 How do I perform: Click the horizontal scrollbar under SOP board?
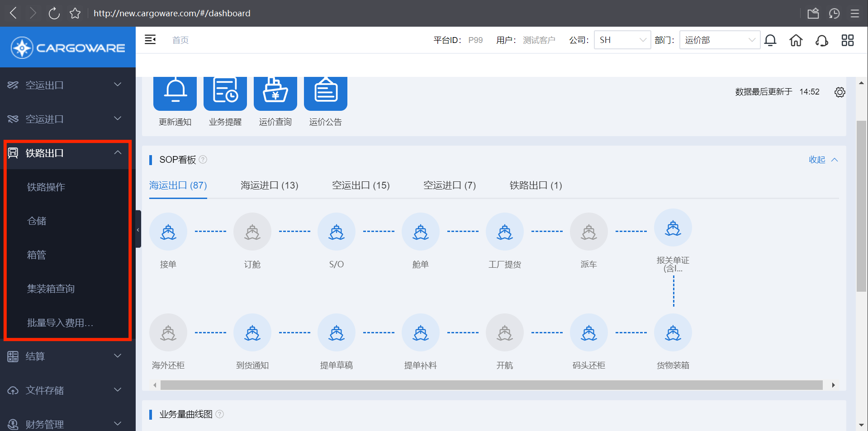click(x=491, y=385)
